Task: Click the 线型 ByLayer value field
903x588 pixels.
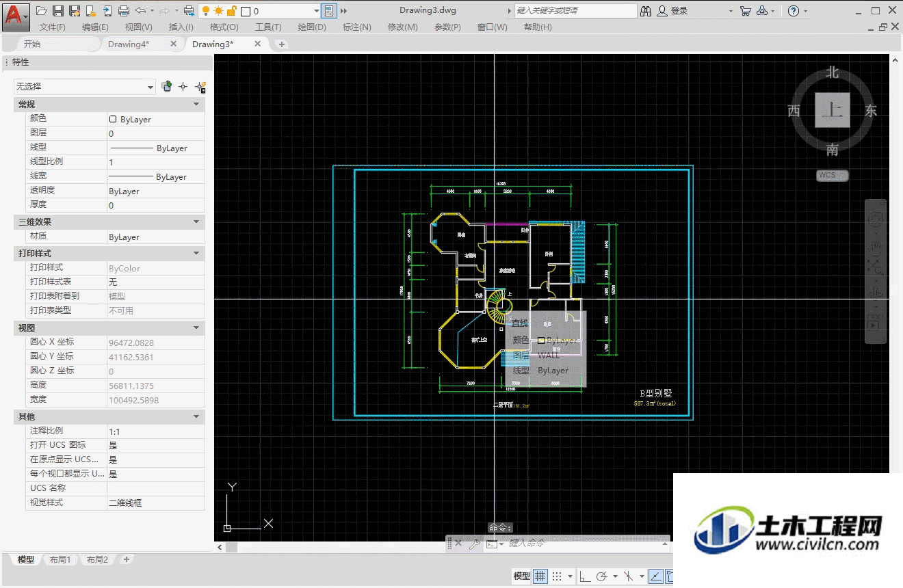Action: click(x=156, y=148)
